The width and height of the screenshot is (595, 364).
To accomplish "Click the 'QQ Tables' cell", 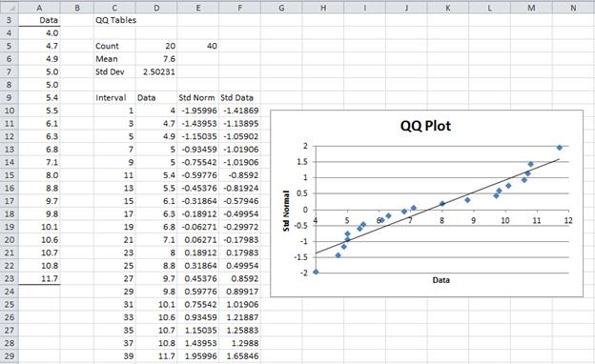I will [114, 20].
